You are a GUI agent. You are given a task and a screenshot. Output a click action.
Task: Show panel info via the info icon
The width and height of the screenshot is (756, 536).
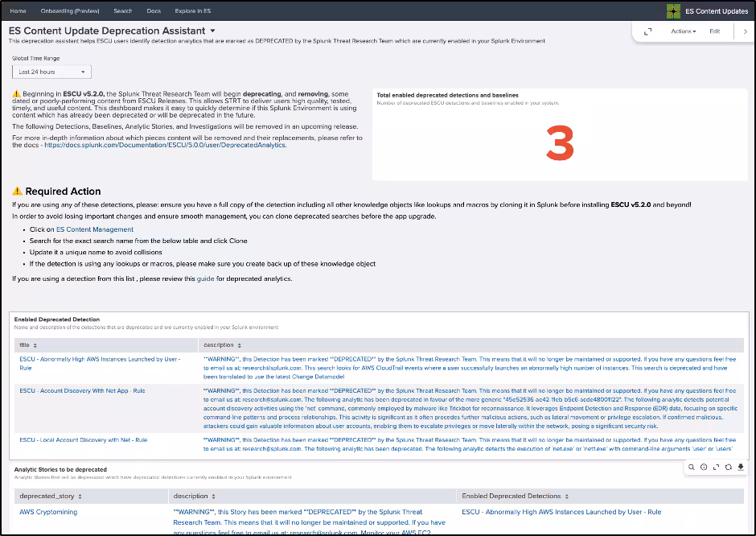coord(704,467)
